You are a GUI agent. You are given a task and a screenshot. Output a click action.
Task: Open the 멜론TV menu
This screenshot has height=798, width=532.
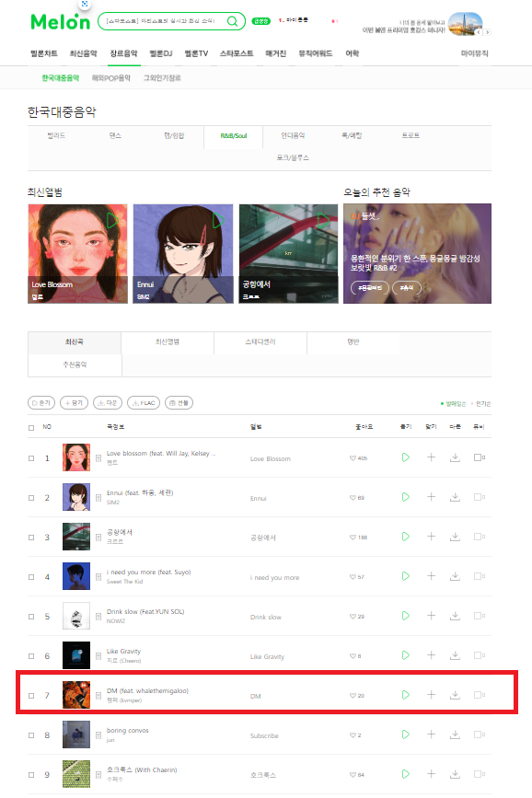[x=196, y=53]
